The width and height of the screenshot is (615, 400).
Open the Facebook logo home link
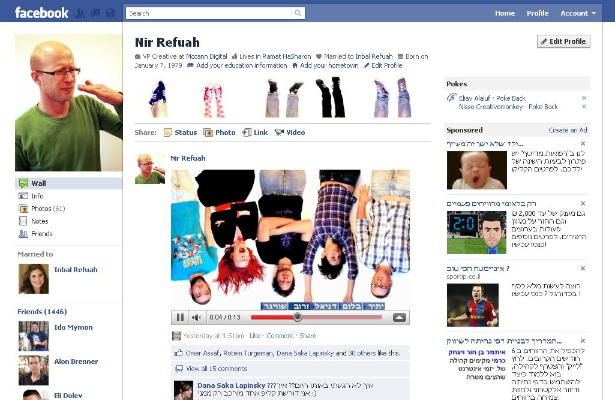tap(42, 13)
